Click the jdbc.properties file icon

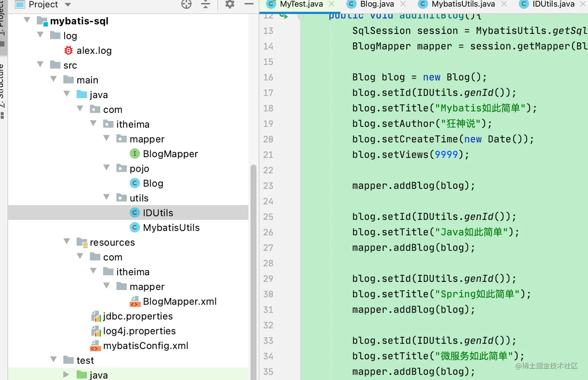(96, 316)
